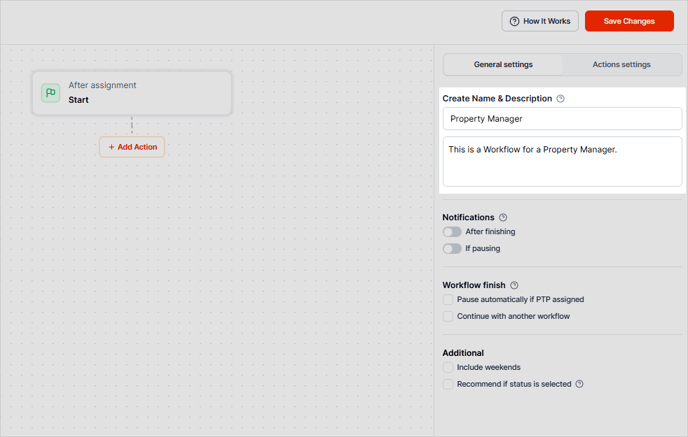Screen dimensions: 688x437
Task: Click the question mark icon in How It Works
Action: [x=515, y=21]
